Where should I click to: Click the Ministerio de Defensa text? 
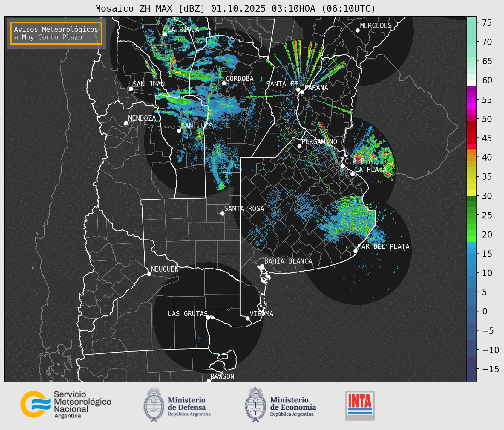click(x=189, y=406)
